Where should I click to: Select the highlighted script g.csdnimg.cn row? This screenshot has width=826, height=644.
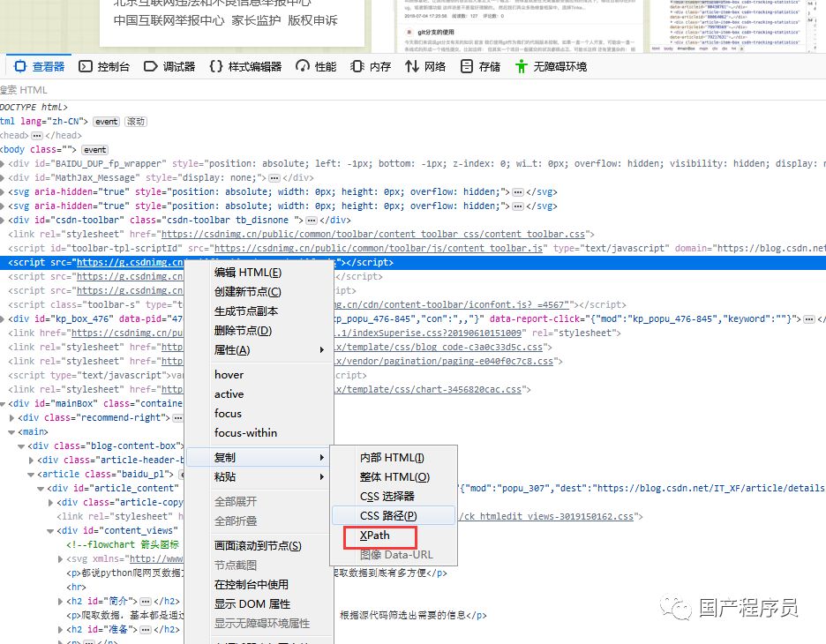tap(413, 262)
